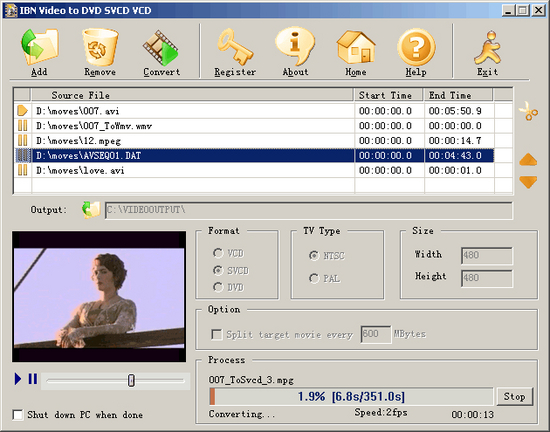Open the About info bubble icon

295,47
